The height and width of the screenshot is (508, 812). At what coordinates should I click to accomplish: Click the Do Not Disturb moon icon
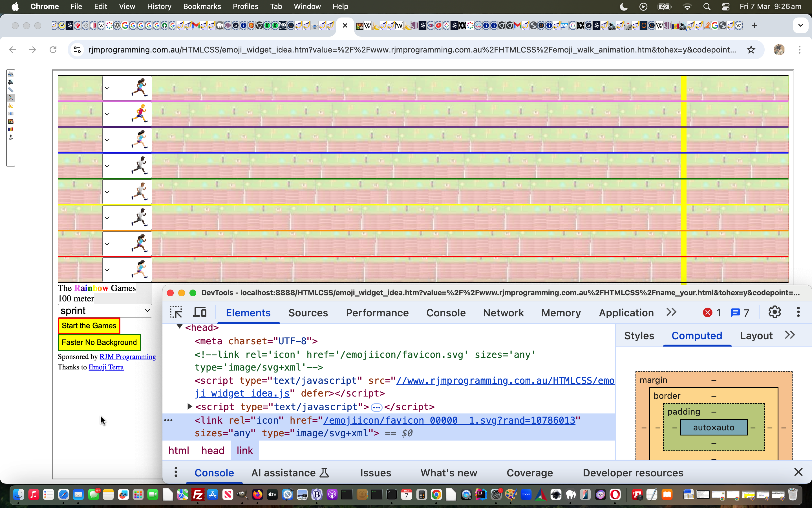tap(624, 7)
